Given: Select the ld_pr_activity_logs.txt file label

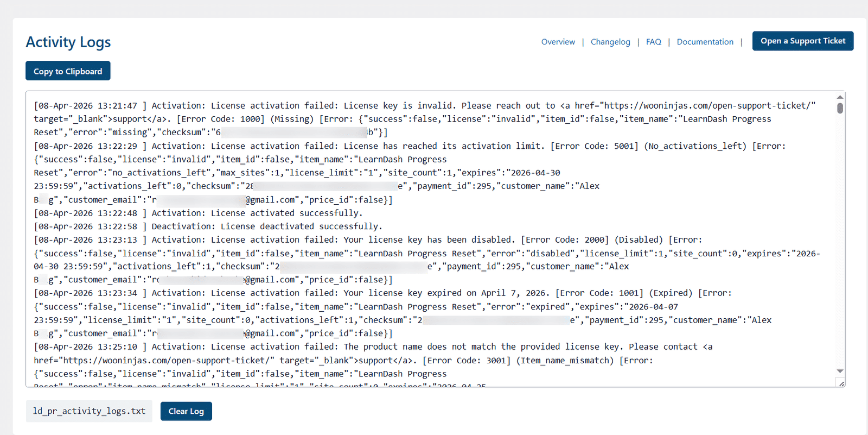Looking at the screenshot, I should point(89,411).
